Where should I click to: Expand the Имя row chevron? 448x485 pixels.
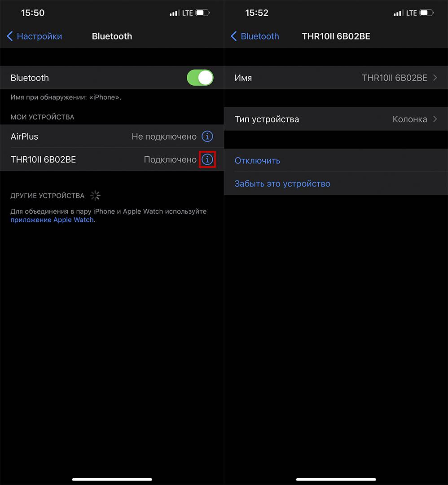click(435, 78)
